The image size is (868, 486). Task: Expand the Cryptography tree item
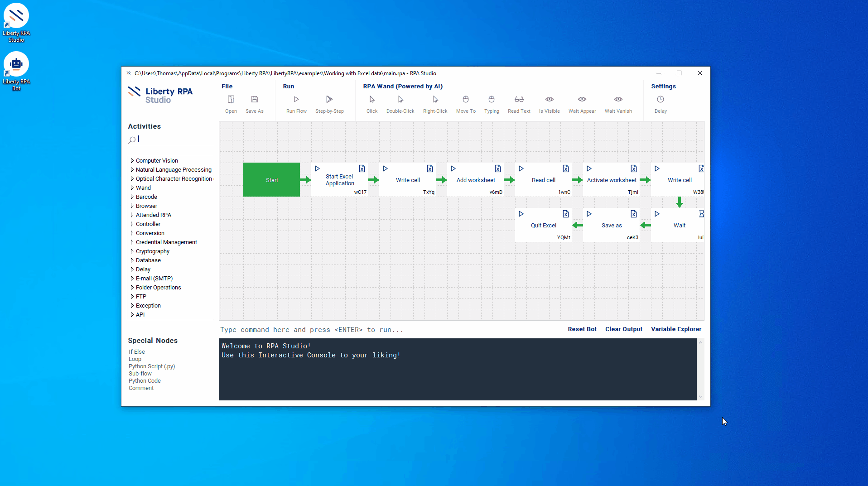point(132,251)
